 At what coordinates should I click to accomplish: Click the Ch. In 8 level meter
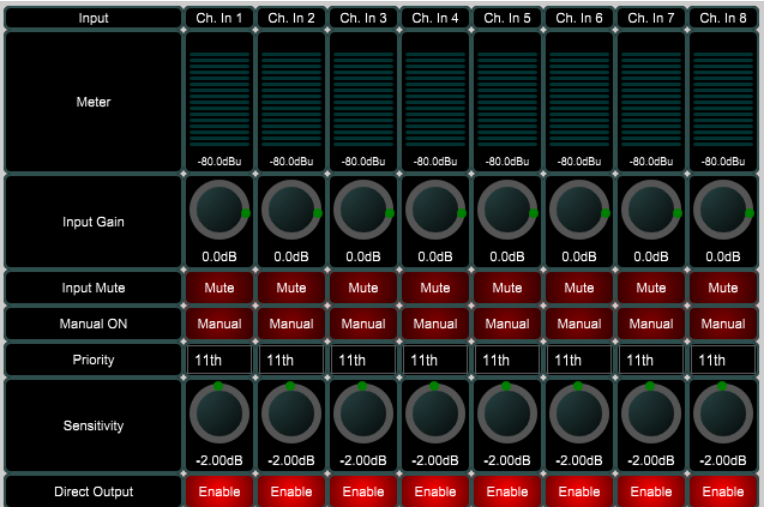coord(723,99)
